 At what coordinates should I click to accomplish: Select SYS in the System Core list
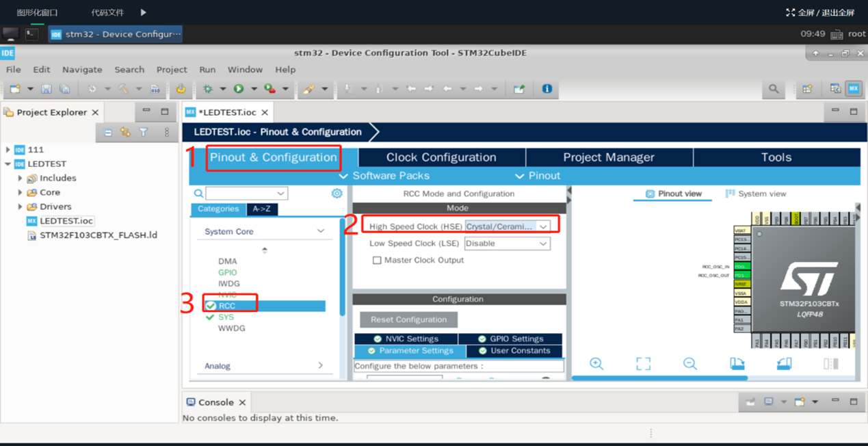pos(226,317)
